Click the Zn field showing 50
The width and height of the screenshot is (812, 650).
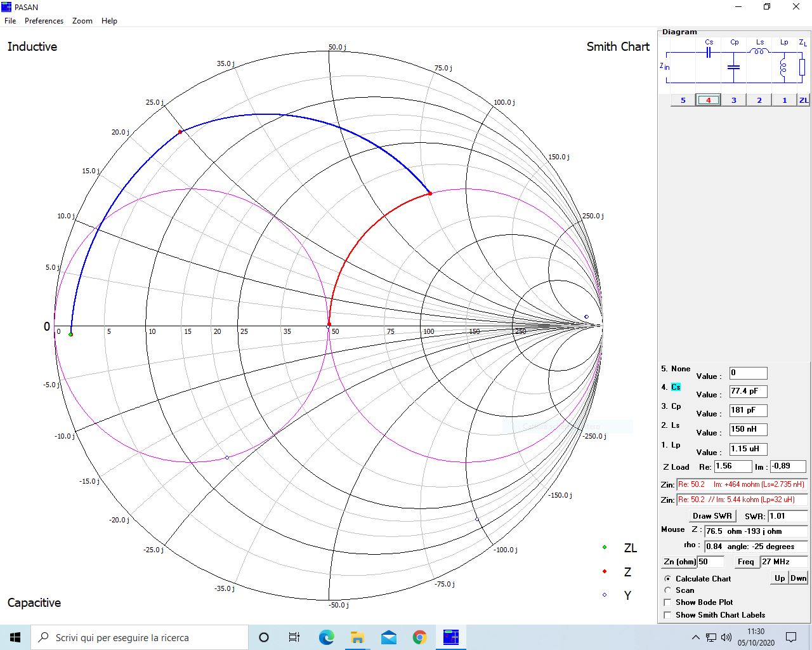(x=710, y=562)
